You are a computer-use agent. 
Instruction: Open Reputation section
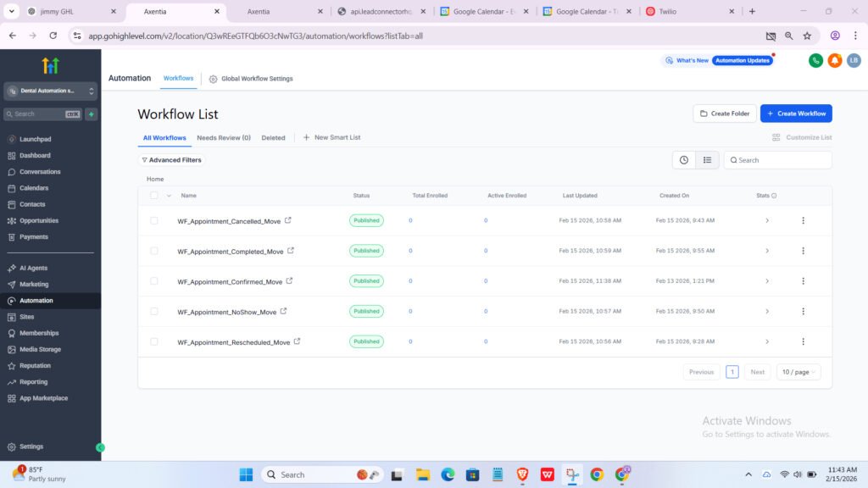coord(35,366)
